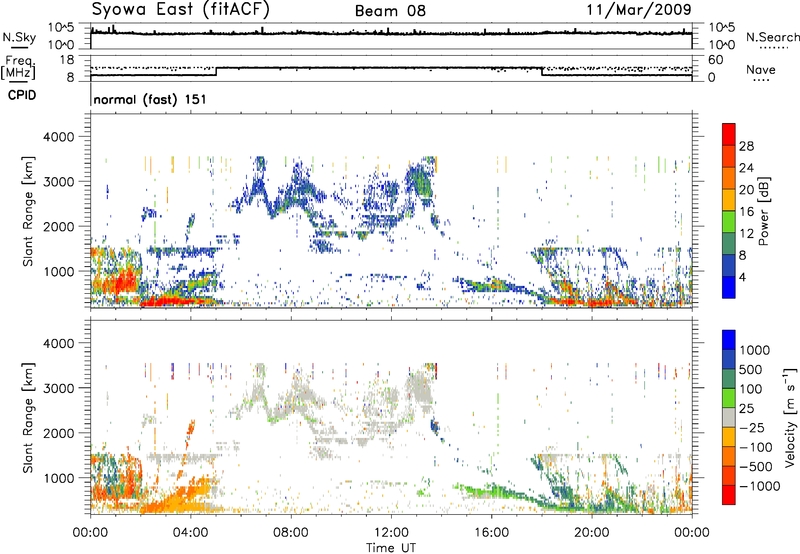Pick the gray −25 to 25 Velocity segment

[x=729, y=417]
